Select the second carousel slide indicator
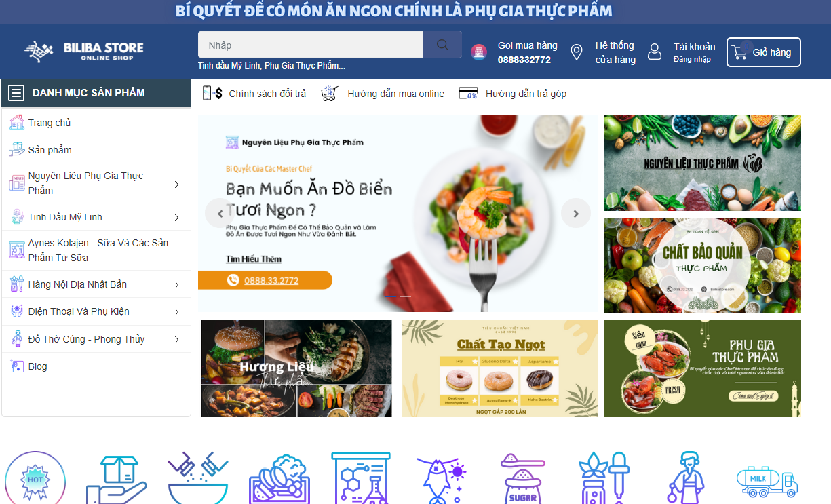Screen dimensions: 831x504 406,296
